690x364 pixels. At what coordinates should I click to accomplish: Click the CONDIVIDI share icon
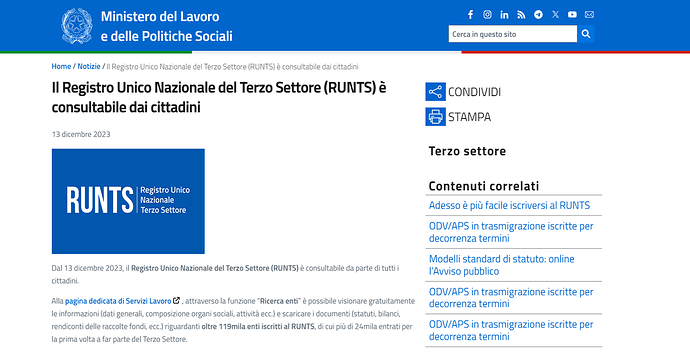[x=435, y=92]
